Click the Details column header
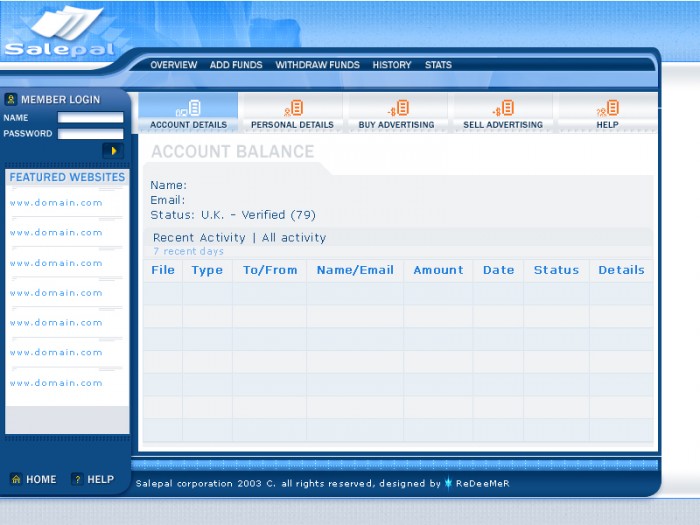The height and width of the screenshot is (525, 700). coord(621,270)
